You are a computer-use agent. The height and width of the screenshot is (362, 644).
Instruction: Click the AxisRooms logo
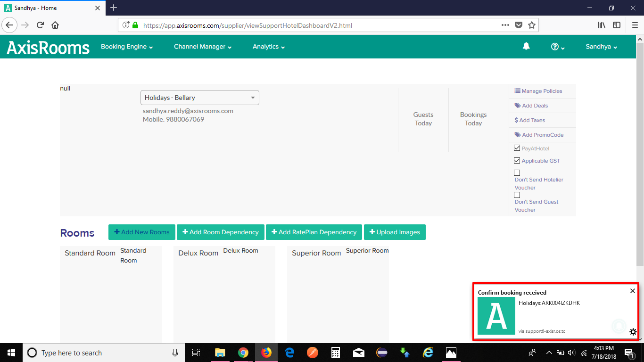(48, 47)
